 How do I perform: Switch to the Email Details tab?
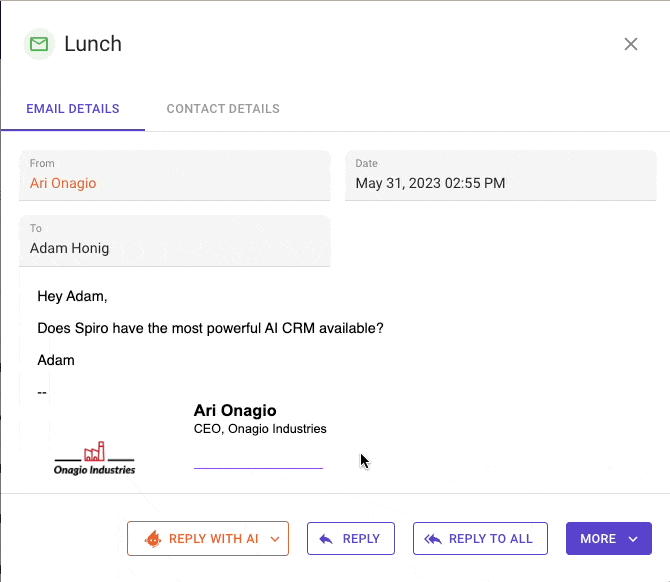click(x=73, y=109)
